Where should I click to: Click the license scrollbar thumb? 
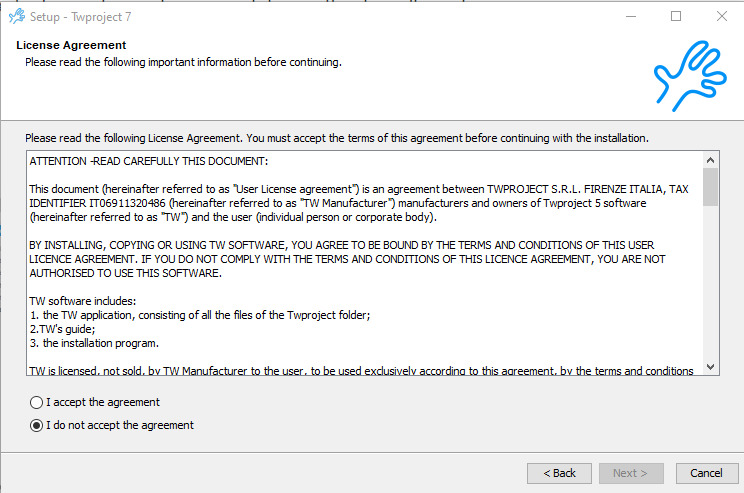710,186
